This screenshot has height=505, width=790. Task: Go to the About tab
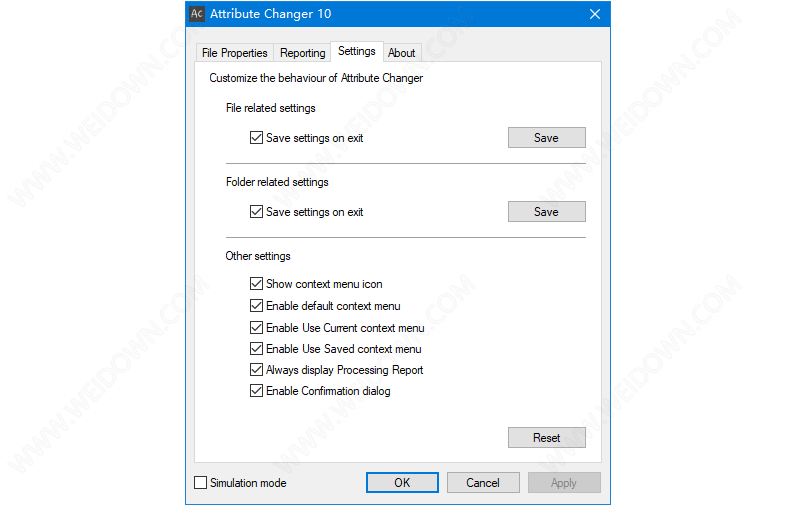(x=402, y=53)
